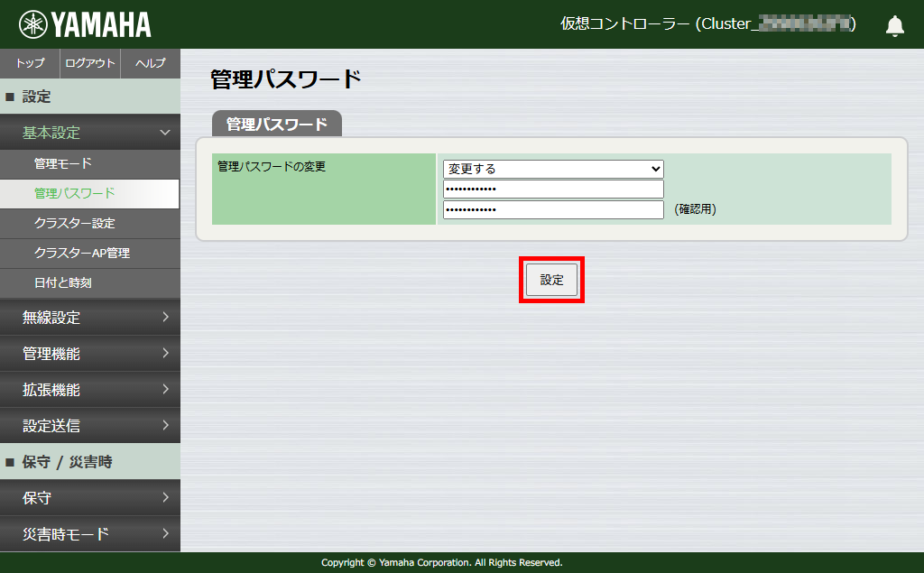The width and height of the screenshot is (924, 573).
Task: Expand the 災害時モード section
Action: [x=90, y=534]
